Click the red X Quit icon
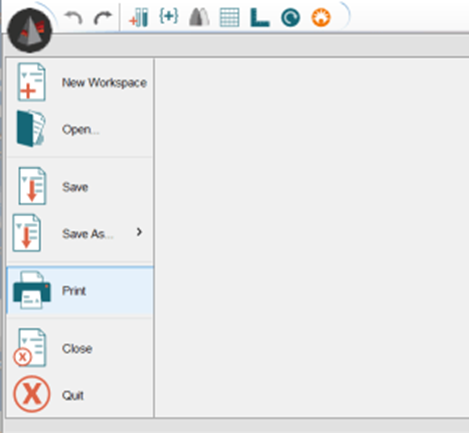The image size is (469, 433). (x=32, y=394)
